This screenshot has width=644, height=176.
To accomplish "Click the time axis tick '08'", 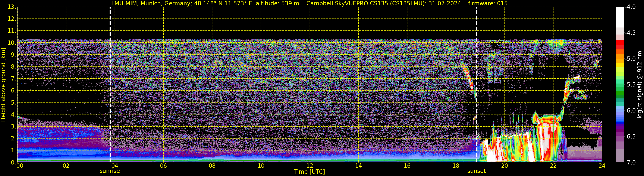I will (x=212, y=166).
